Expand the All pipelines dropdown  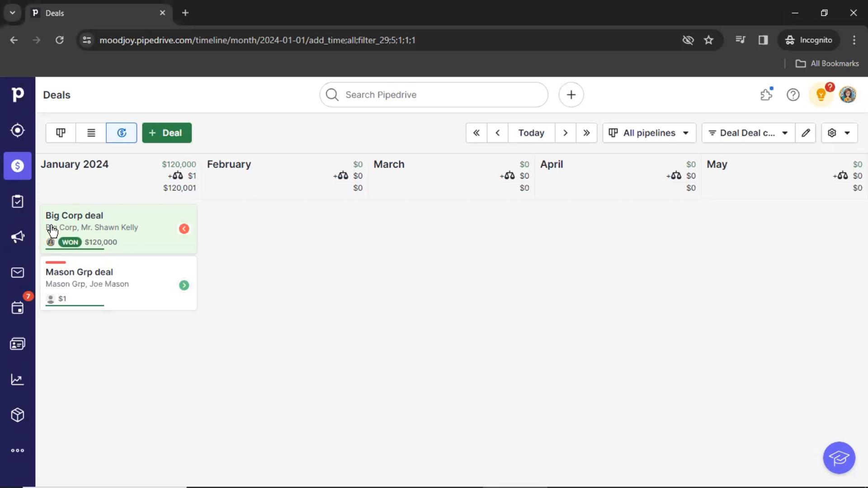coord(649,132)
